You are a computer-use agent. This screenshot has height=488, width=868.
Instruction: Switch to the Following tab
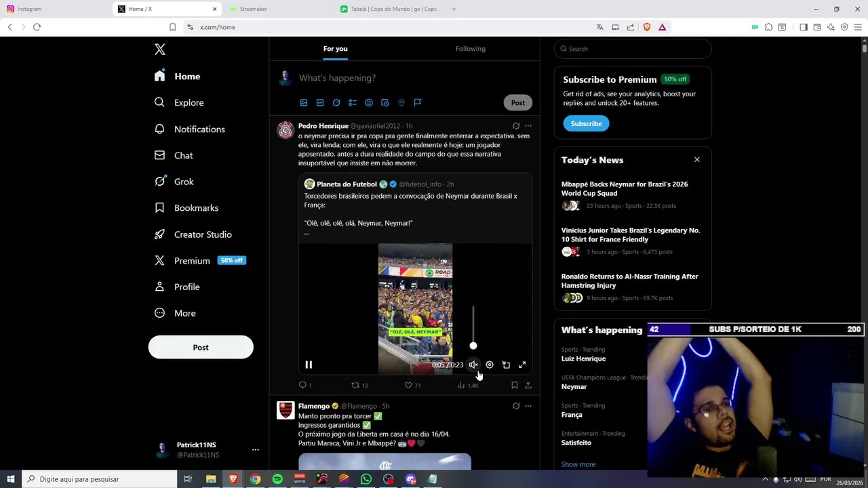tap(470, 49)
